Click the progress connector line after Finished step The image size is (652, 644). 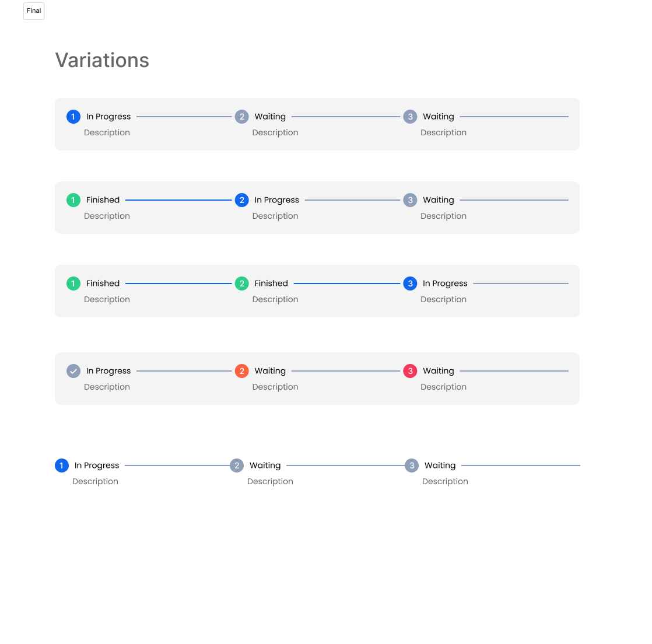[x=178, y=200]
